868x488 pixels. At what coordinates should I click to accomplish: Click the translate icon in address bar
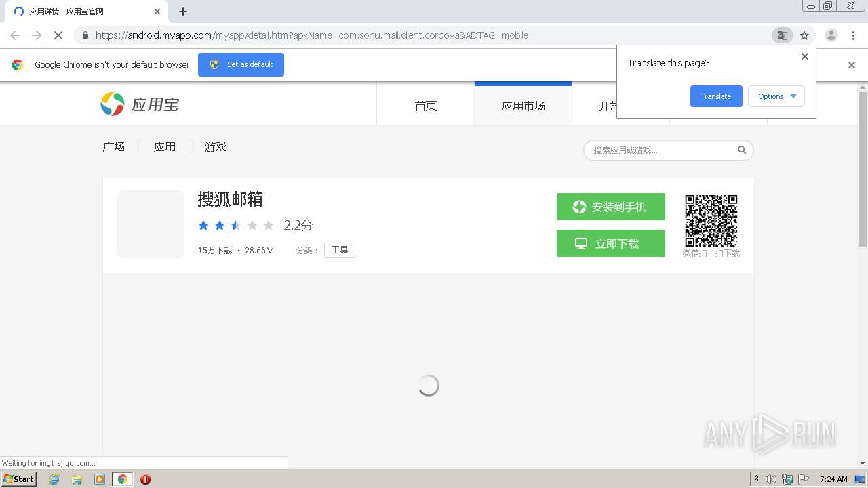point(783,35)
